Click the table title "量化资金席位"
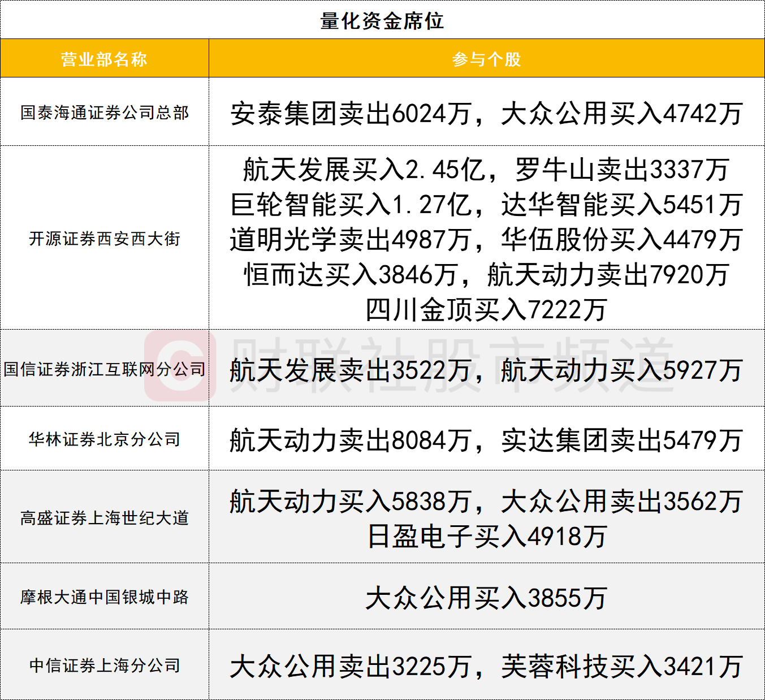The height and width of the screenshot is (700, 765). click(382, 21)
